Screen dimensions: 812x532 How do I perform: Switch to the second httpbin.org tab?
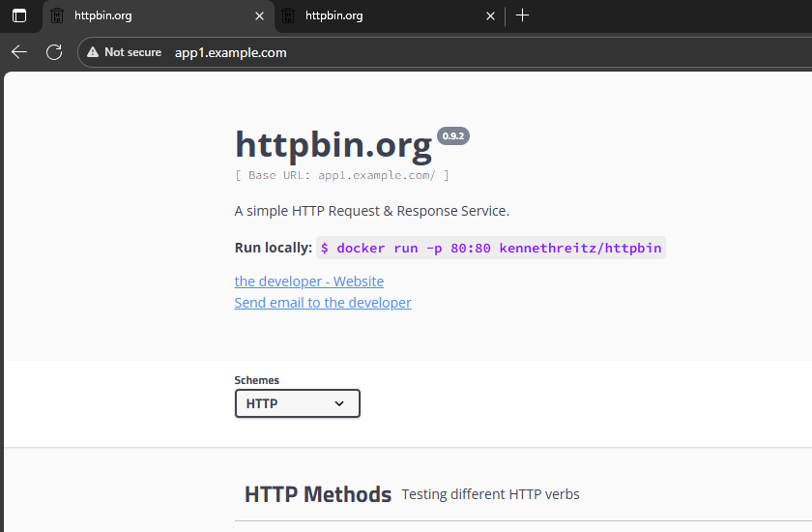pyautogui.click(x=389, y=16)
